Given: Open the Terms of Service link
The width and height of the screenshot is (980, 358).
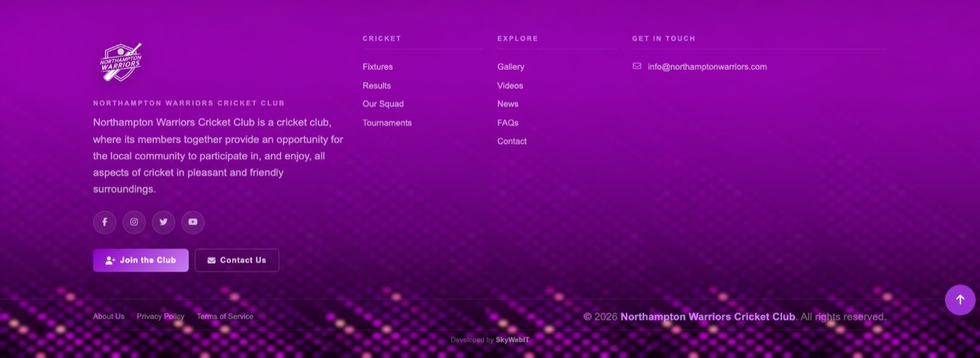Looking at the screenshot, I should pyautogui.click(x=225, y=317).
